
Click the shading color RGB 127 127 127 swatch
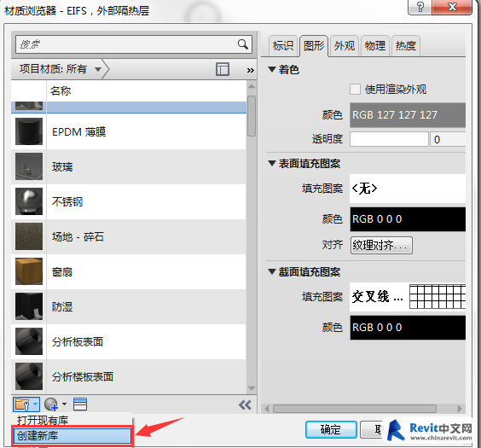[x=408, y=115]
